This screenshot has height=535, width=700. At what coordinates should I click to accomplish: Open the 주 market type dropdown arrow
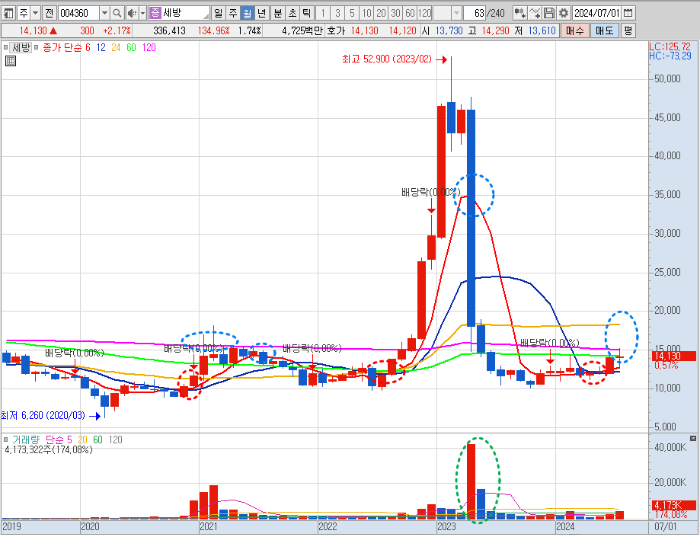[35, 13]
